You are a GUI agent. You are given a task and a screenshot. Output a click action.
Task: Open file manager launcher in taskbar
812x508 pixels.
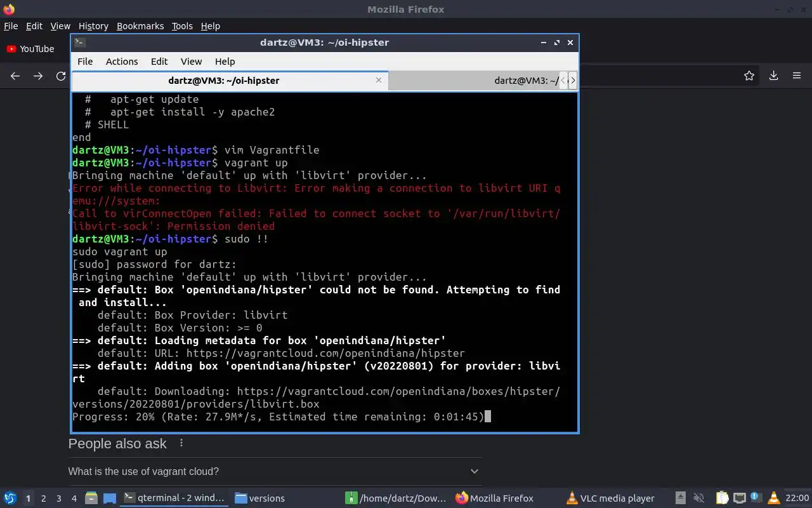[91, 498]
